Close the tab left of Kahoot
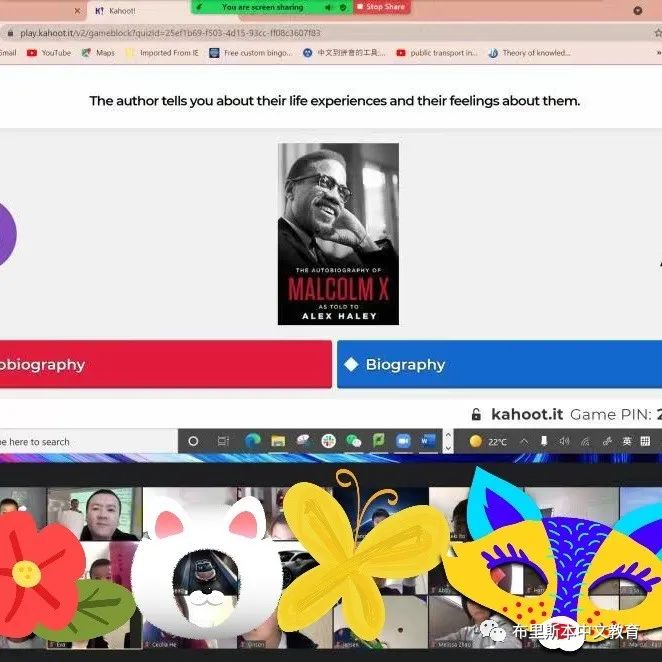 [x=77, y=11]
